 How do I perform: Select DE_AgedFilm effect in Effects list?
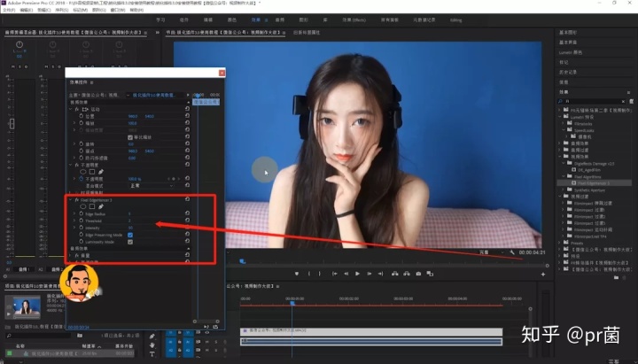coord(588,170)
